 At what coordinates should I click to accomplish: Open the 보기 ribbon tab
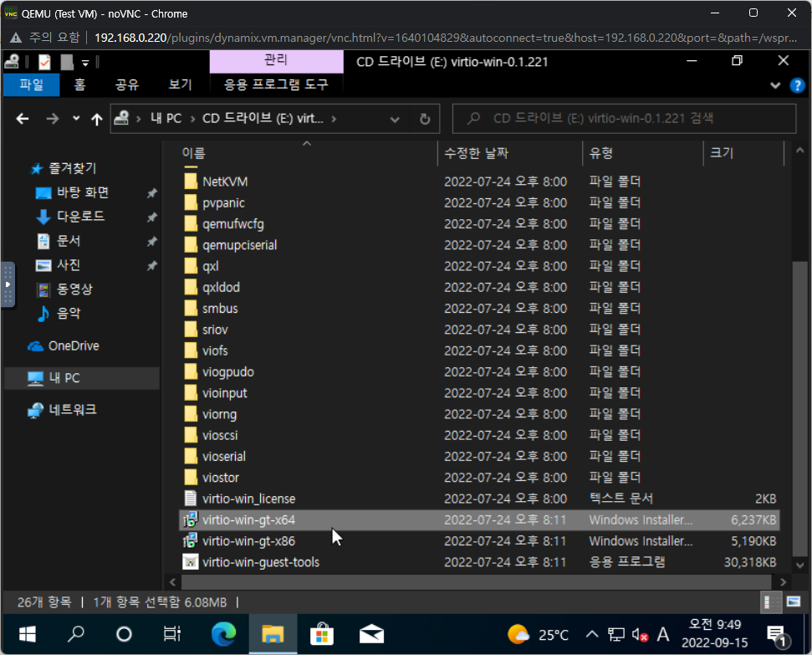tap(181, 84)
